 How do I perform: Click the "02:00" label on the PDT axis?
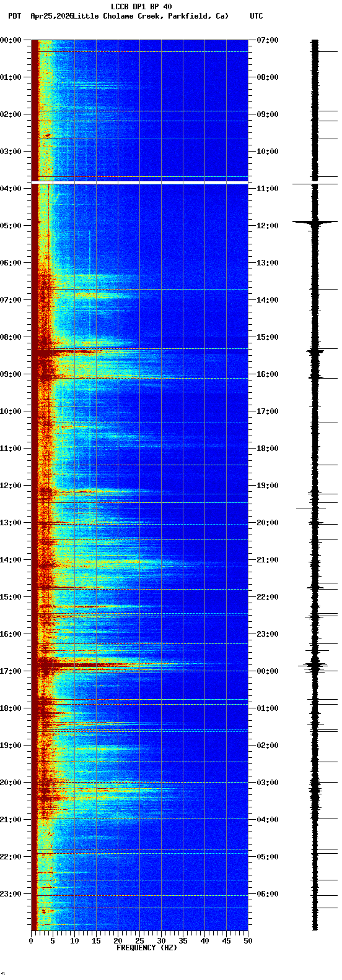pos(11,114)
